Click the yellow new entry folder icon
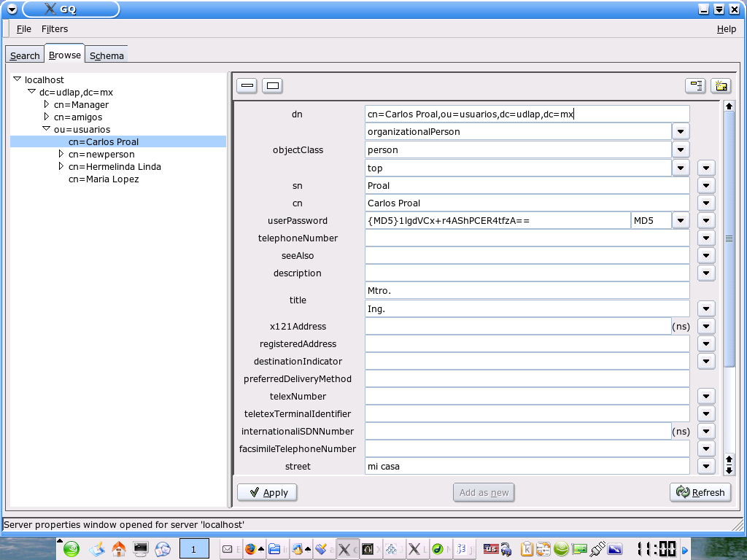This screenshot has height=560, width=747. coord(721,86)
